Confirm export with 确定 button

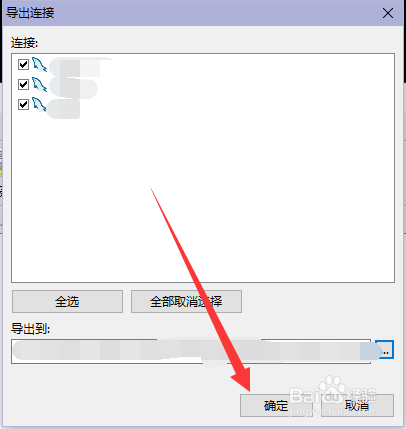coord(276,405)
